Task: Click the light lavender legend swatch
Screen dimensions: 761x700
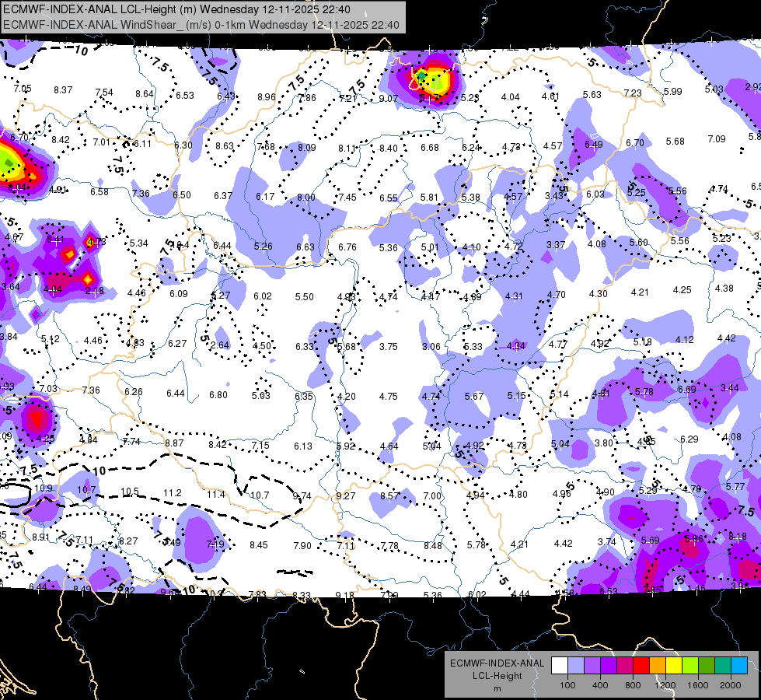Action: (x=576, y=666)
